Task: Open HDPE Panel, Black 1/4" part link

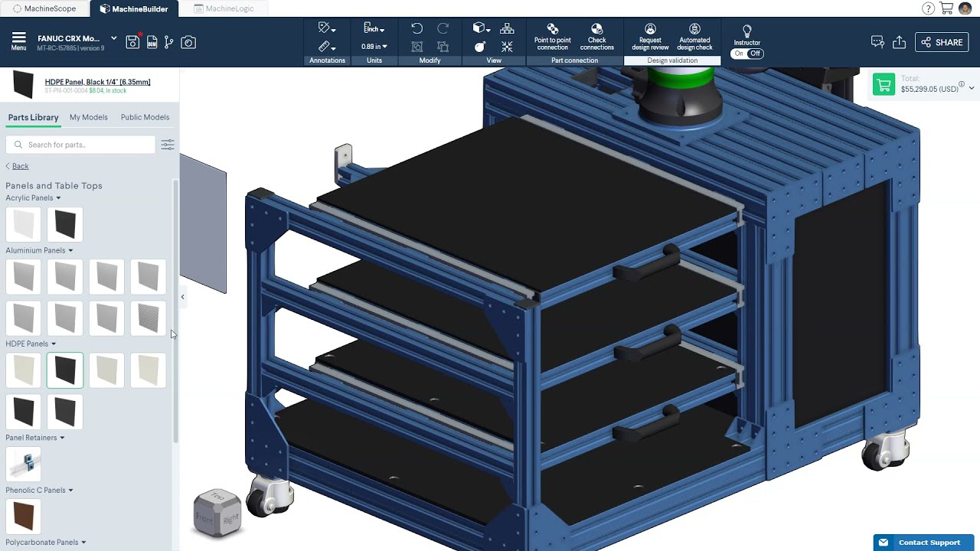Action: (98, 82)
